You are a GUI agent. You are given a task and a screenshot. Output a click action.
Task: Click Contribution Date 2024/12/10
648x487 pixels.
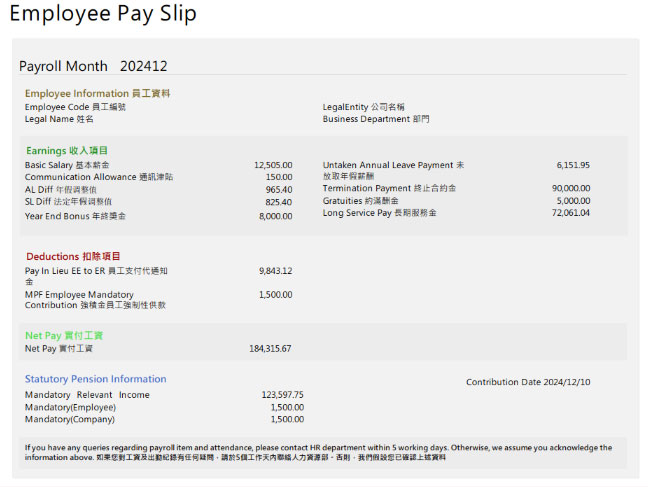528,382
